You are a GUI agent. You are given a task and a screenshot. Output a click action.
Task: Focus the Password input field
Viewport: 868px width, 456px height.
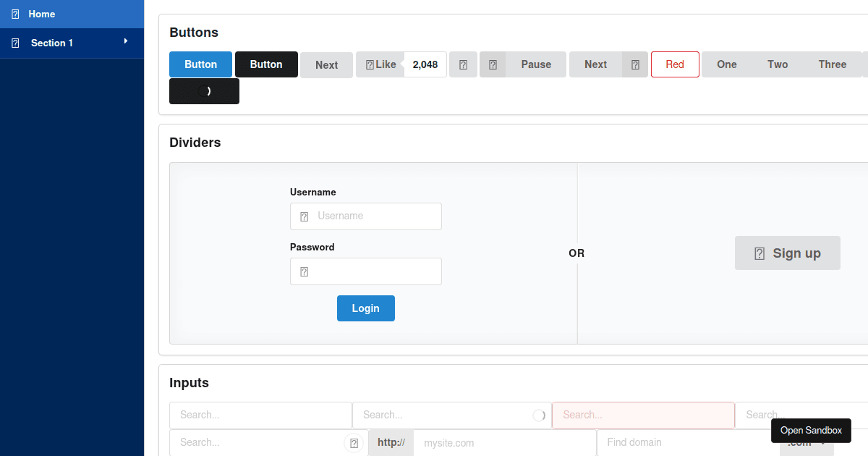[366, 271]
